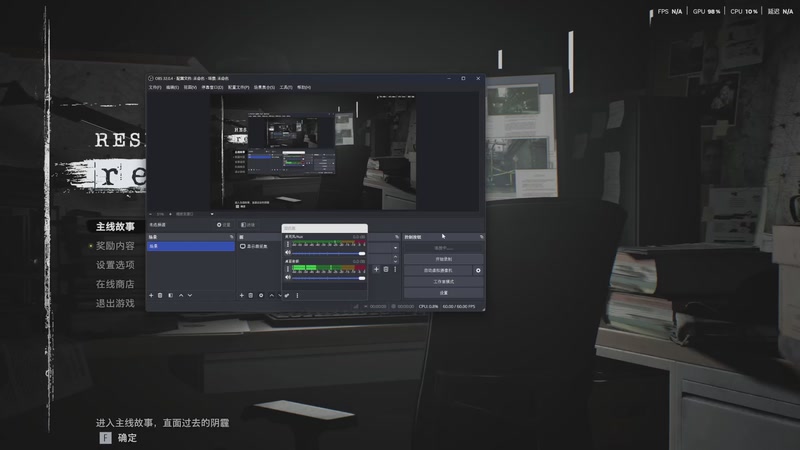
Task: Open the 停靠窗口(D) menu
Action: tap(212, 87)
